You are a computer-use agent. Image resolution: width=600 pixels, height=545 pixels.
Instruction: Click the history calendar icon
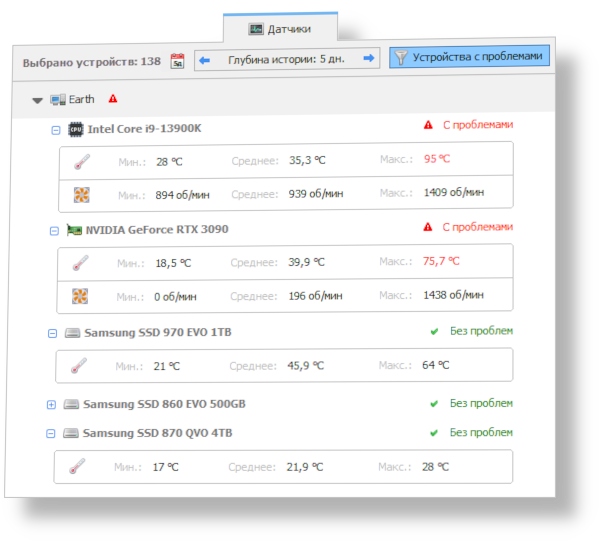177,61
